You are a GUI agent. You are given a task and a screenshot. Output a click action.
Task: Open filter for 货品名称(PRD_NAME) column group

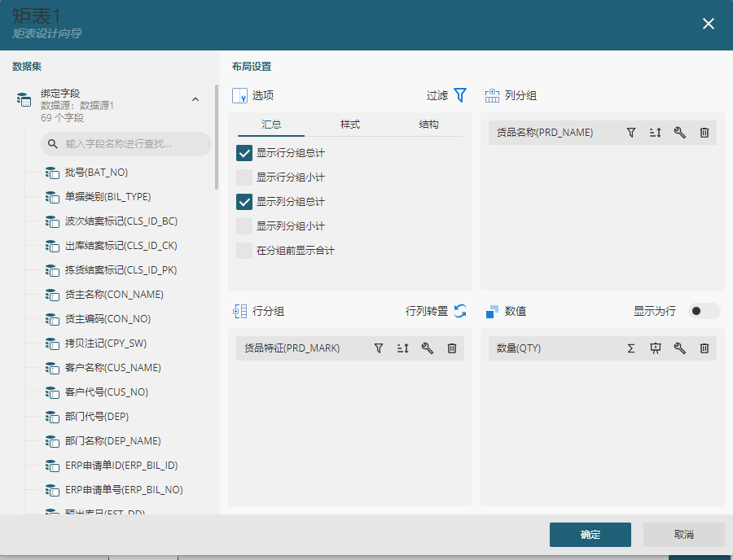click(631, 133)
